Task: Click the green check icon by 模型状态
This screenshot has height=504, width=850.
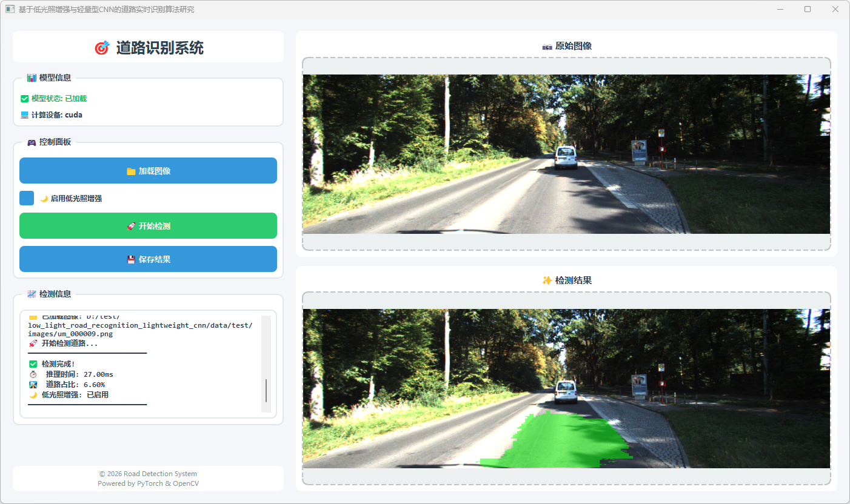Action: click(x=25, y=99)
